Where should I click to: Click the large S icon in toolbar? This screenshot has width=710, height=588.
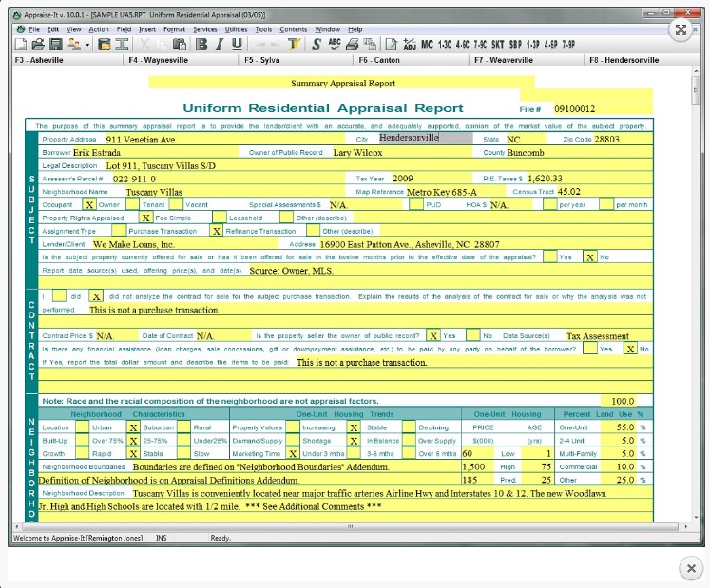click(x=317, y=44)
